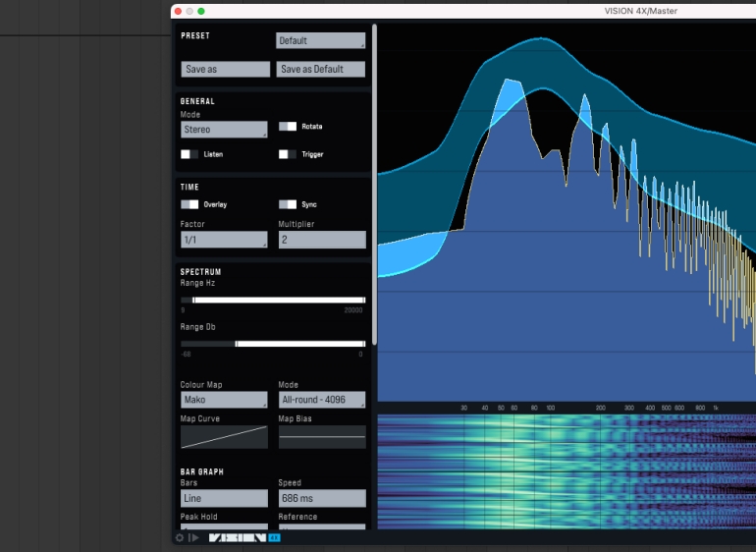Click the blue 4X badge
The width and height of the screenshot is (756, 552).
point(274,537)
